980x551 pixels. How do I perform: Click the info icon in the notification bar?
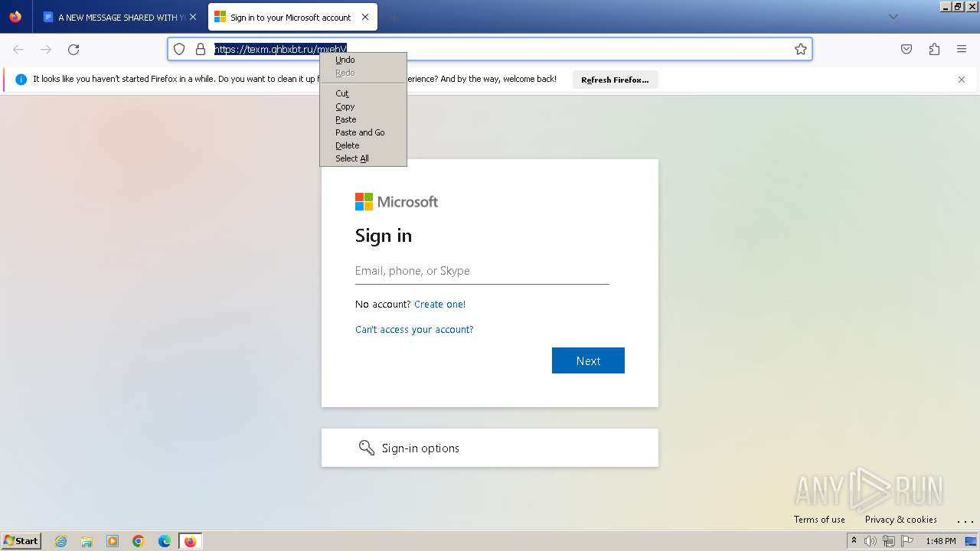pyautogui.click(x=21, y=80)
